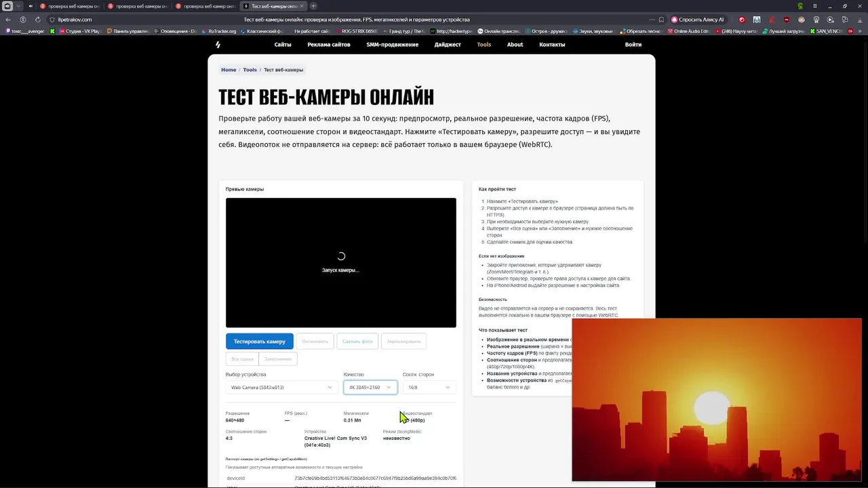Viewport: 868px width, 488px height.
Task: Click device name 'Creative Live! Cam Sync V3'
Action: pyautogui.click(x=336, y=438)
